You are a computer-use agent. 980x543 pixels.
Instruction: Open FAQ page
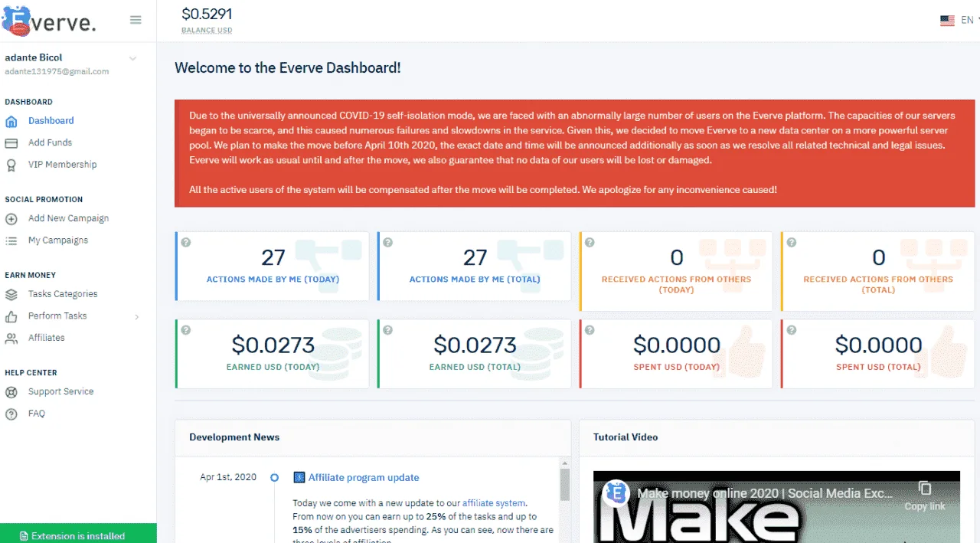37,414
